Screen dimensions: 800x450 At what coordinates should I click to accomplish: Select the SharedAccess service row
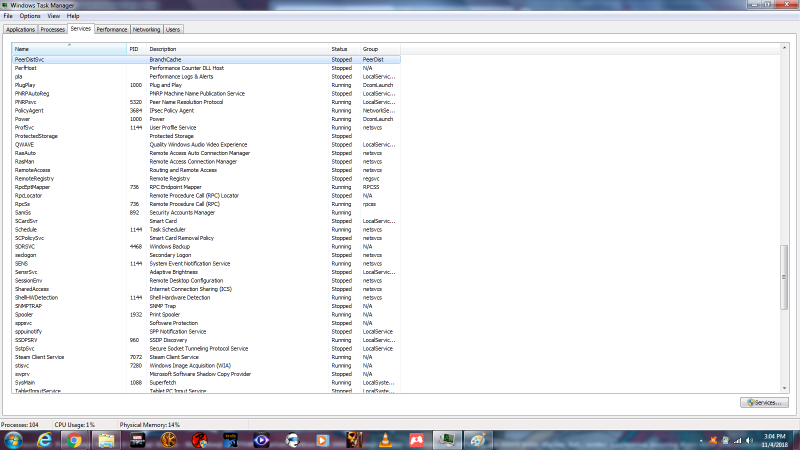206,289
